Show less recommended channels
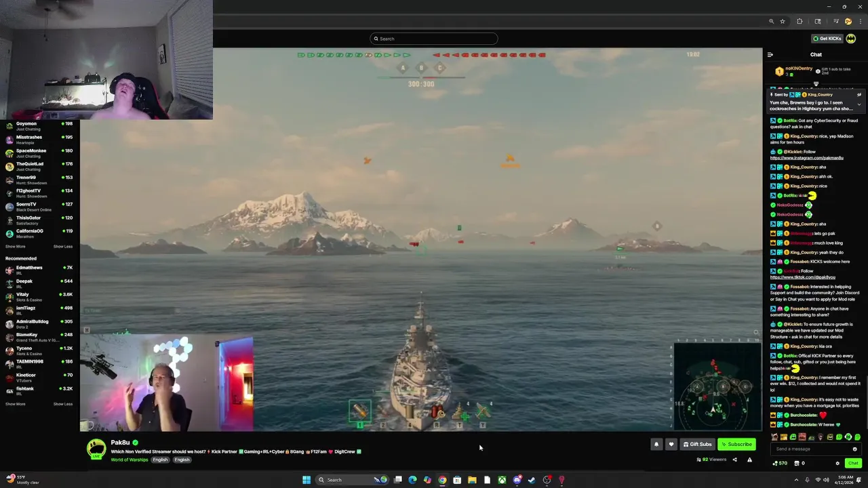 [63, 404]
